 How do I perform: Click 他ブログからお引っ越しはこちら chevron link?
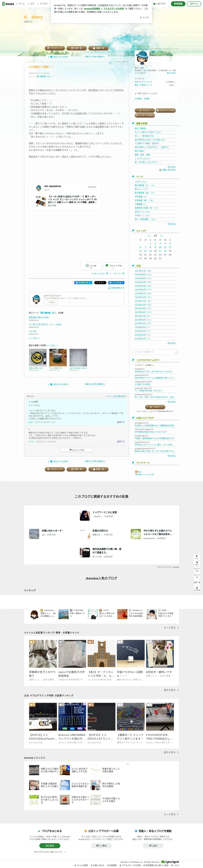coord(50,852)
